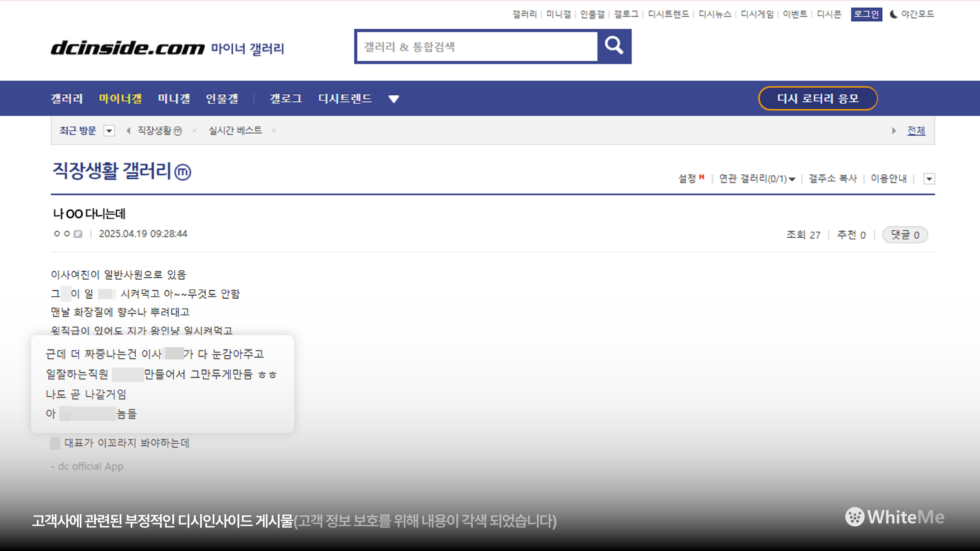Toggle night mode (야간모드)

(x=912, y=14)
